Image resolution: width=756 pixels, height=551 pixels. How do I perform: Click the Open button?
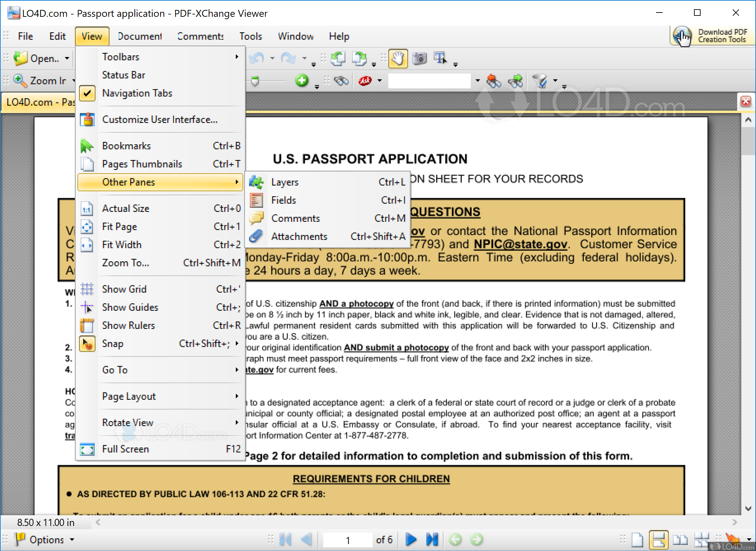(x=37, y=58)
